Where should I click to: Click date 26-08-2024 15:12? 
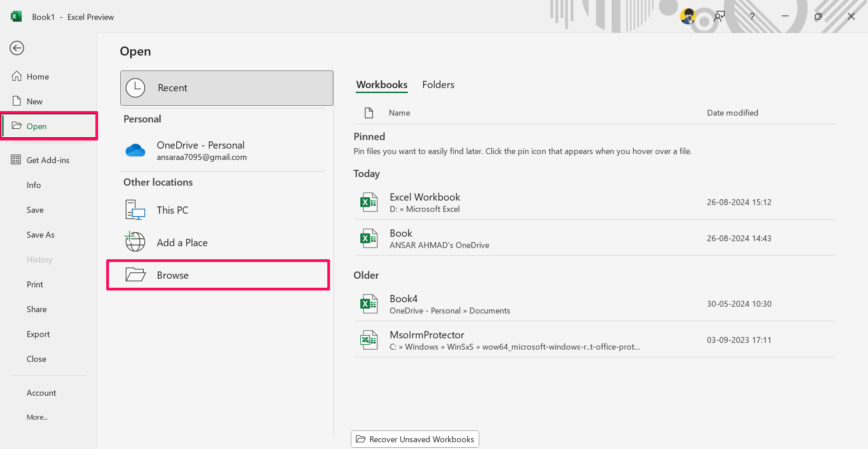coord(739,202)
